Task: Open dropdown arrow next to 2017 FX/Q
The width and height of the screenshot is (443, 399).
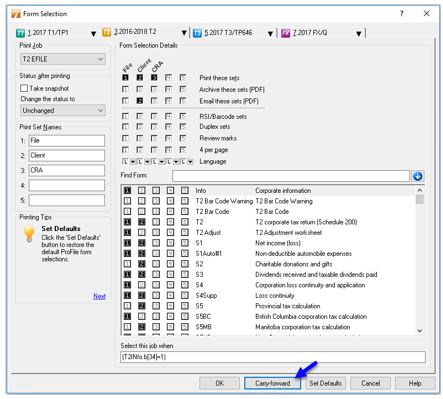Action: click(x=359, y=34)
